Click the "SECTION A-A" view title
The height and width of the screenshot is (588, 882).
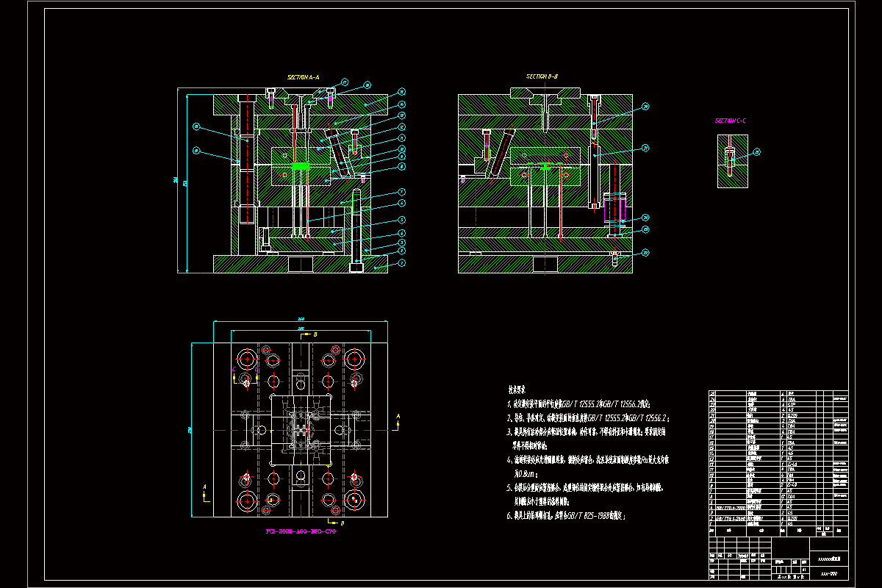click(304, 76)
